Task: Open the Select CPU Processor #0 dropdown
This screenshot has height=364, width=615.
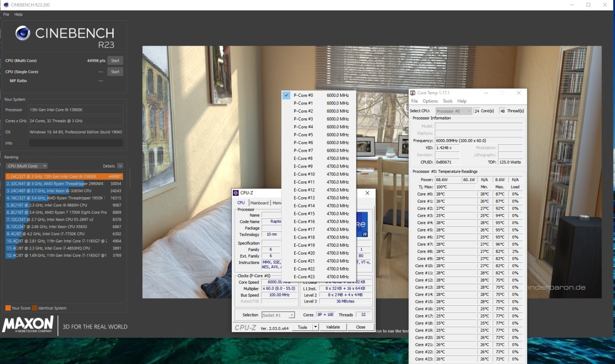Action: point(454,111)
